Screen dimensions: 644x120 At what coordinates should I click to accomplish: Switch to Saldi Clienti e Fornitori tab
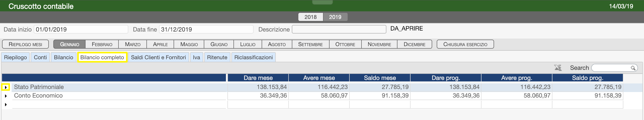click(158, 57)
